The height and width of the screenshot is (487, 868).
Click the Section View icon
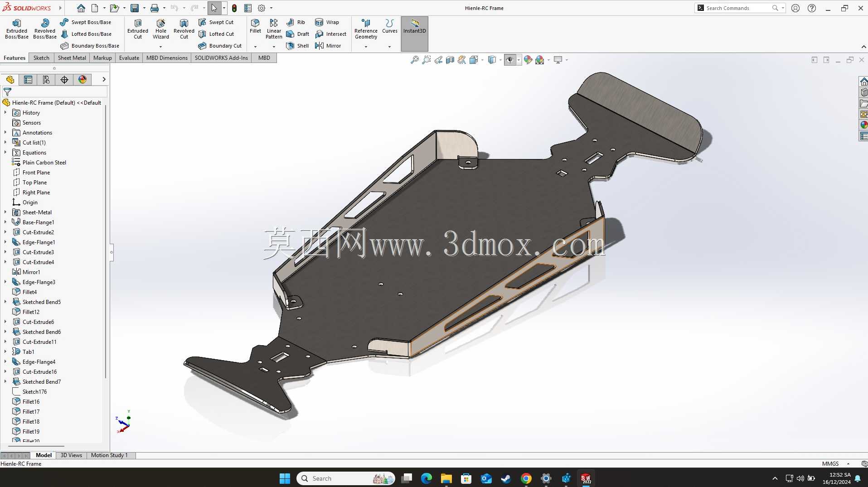(450, 60)
